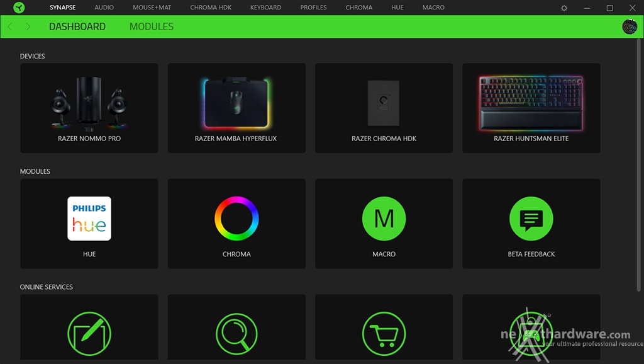Switch to the KEYBOARD tab
This screenshot has height=364, width=644.
coord(266,8)
